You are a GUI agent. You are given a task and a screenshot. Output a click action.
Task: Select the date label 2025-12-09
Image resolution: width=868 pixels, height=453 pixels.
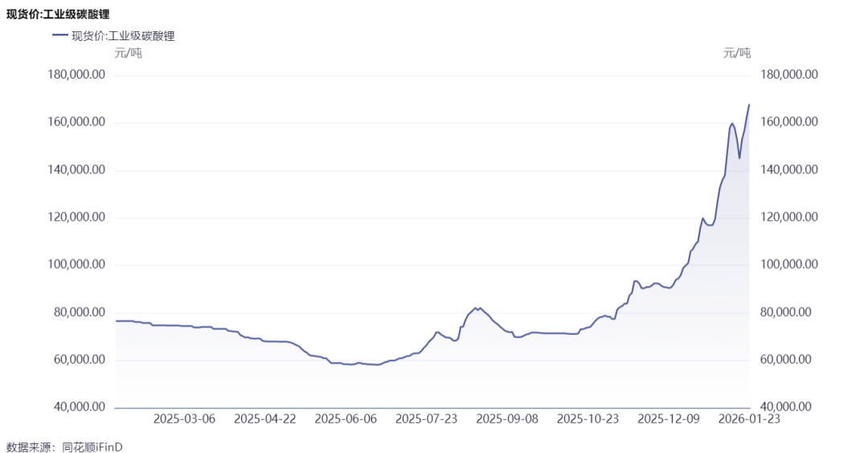[x=669, y=418]
